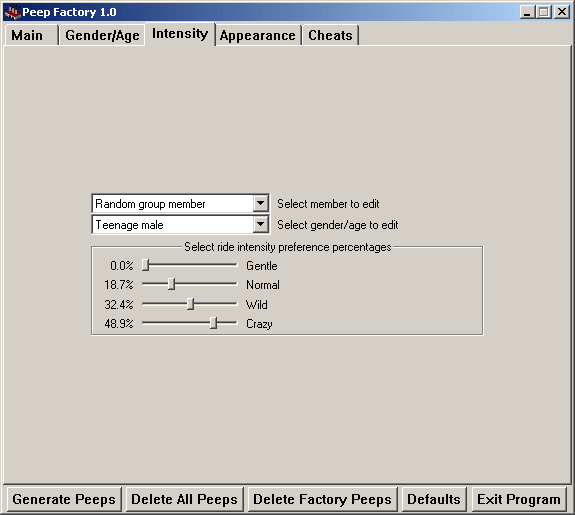The width and height of the screenshot is (575, 515).
Task: Click the Peep Factory title bar icon
Action: tap(12, 12)
